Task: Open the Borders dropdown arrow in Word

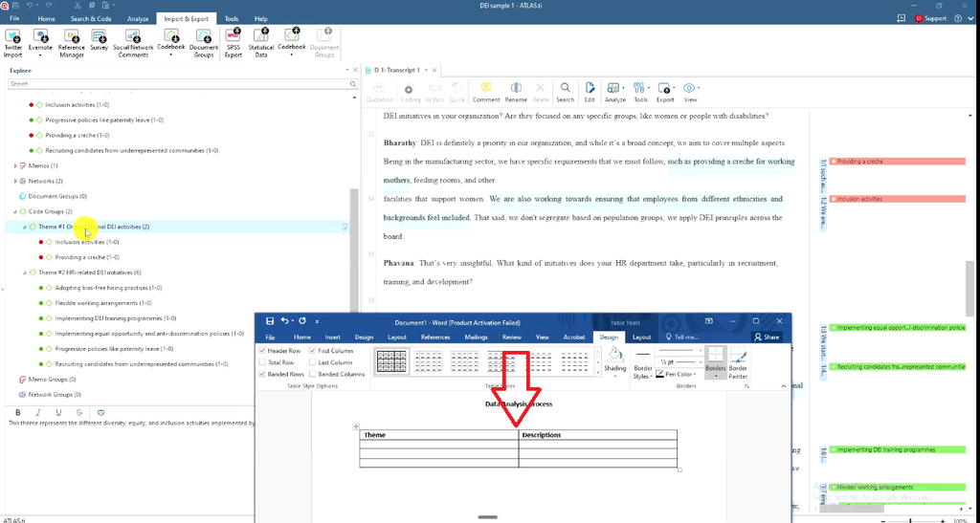Action: pyautogui.click(x=716, y=377)
